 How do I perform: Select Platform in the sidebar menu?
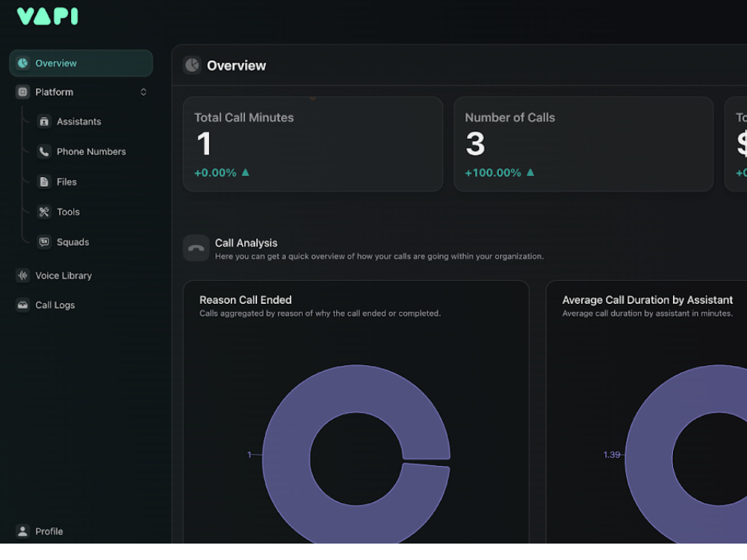(x=55, y=92)
